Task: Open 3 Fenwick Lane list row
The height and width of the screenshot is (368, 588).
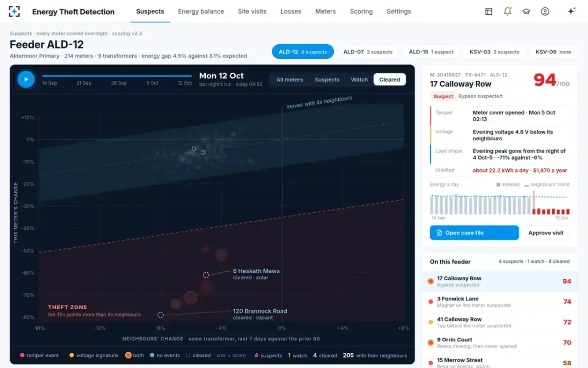Action: tap(500, 302)
